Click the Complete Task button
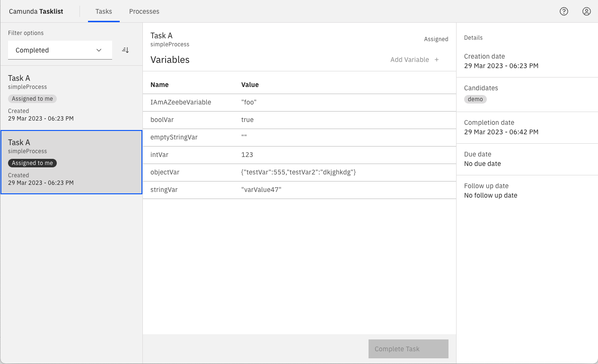Image resolution: width=598 pixels, height=364 pixels. (x=408, y=349)
